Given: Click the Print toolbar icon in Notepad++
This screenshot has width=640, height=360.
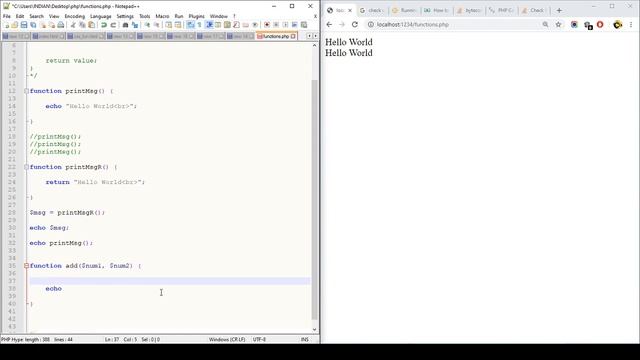Looking at the screenshot, I should coord(60,25).
